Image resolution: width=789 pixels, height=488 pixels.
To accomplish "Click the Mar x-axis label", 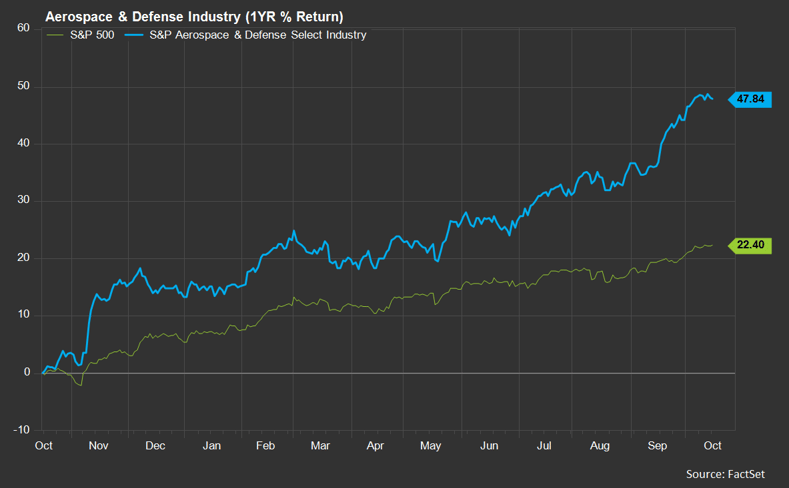I will click(x=321, y=446).
